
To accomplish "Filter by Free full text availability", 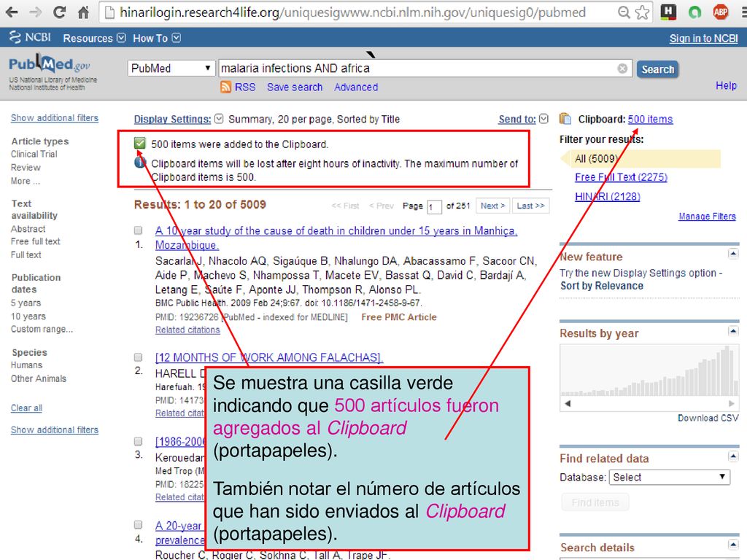I will [36, 241].
